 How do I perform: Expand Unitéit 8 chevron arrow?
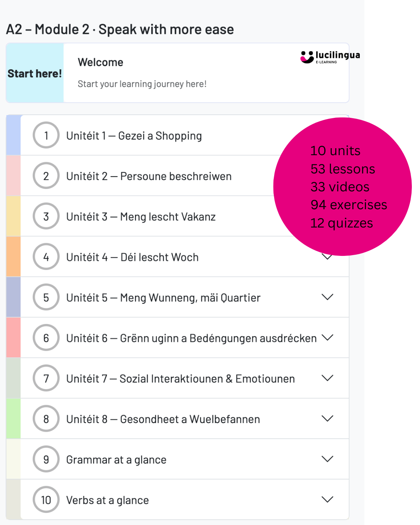pyautogui.click(x=327, y=419)
